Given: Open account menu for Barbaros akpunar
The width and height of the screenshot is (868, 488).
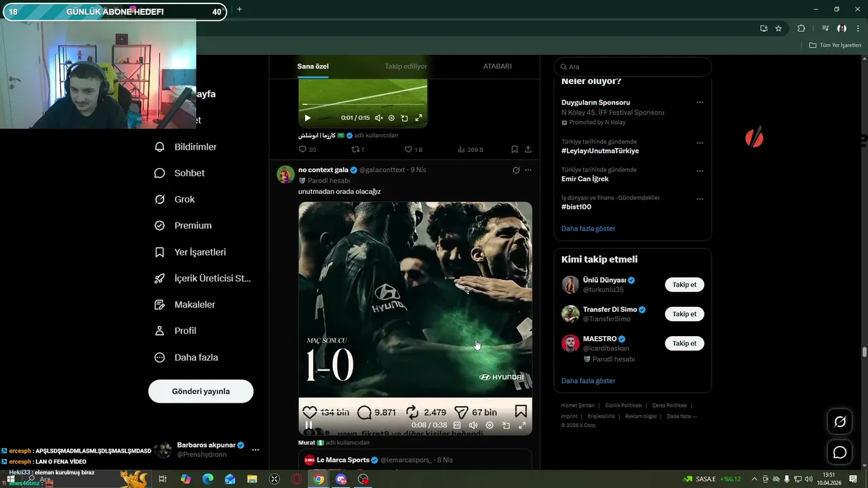Looking at the screenshot, I should click(x=256, y=449).
